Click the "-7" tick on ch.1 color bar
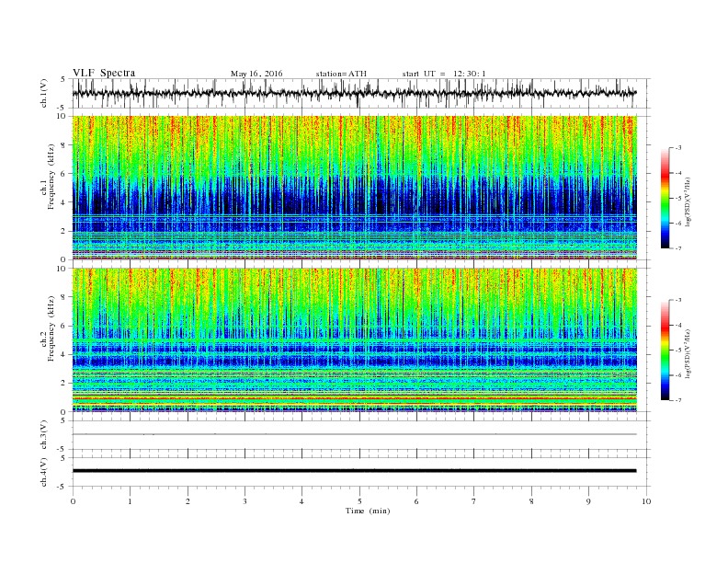728x563 pixels. coord(678,248)
